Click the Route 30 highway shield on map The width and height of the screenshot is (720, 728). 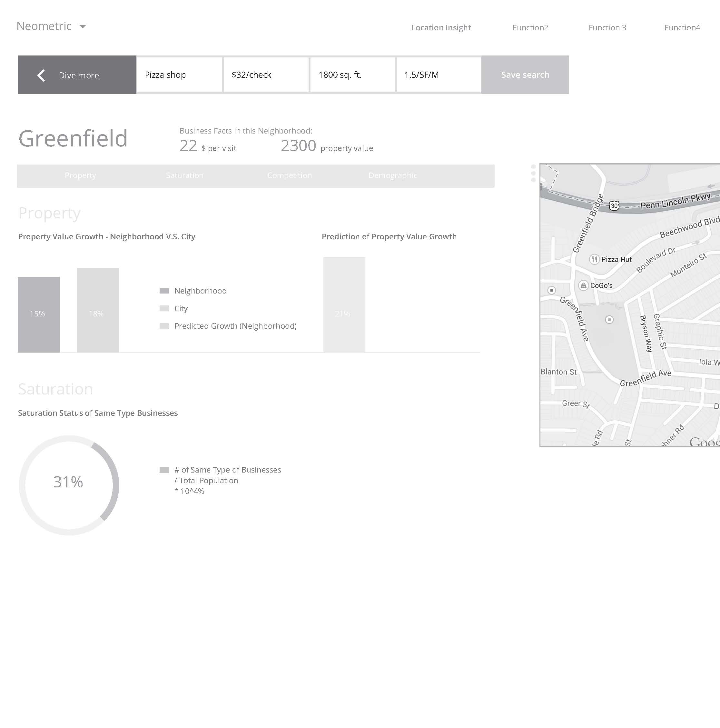tap(614, 206)
